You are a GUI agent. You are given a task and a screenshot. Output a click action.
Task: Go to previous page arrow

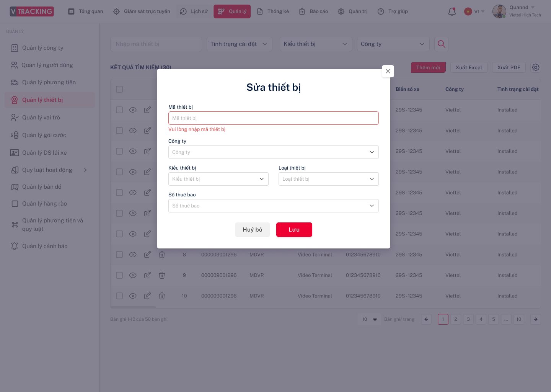[x=426, y=319]
